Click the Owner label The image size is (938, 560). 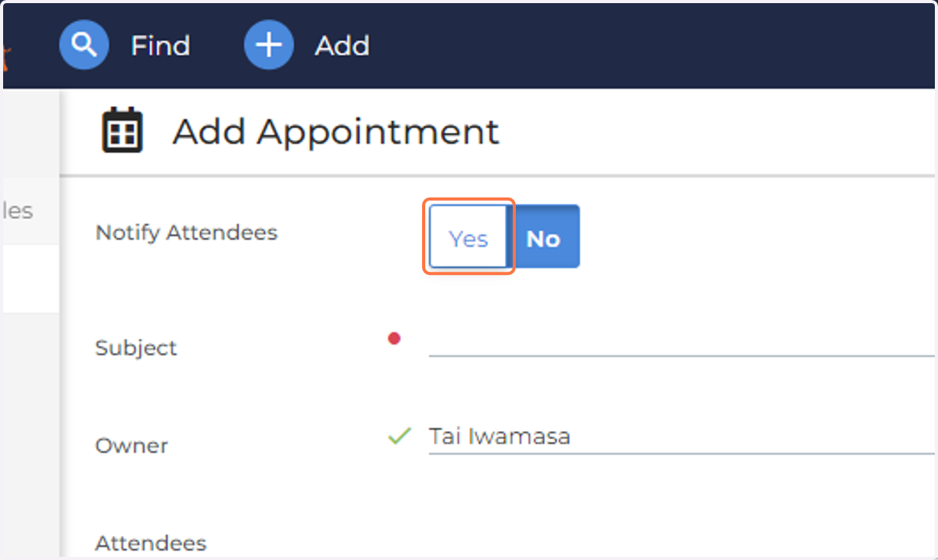pyautogui.click(x=131, y=446)
